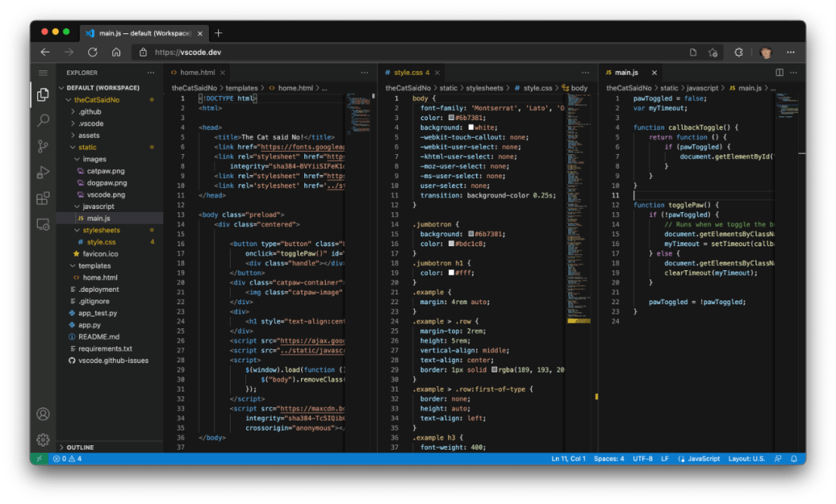Click the browser profile avatar icon
836x504 pixels.
point(766,52)
